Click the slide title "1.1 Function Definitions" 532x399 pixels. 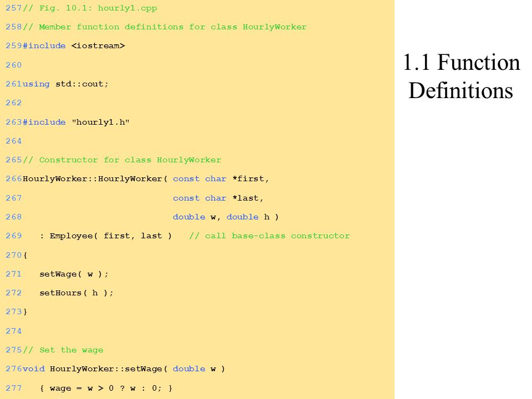[x=461, y=76]
